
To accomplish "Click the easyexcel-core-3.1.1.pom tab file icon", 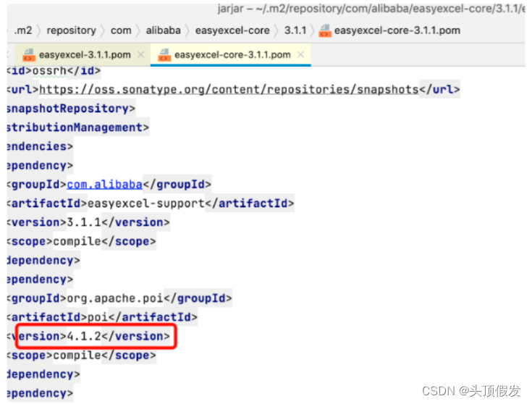I will pos(164,54).
